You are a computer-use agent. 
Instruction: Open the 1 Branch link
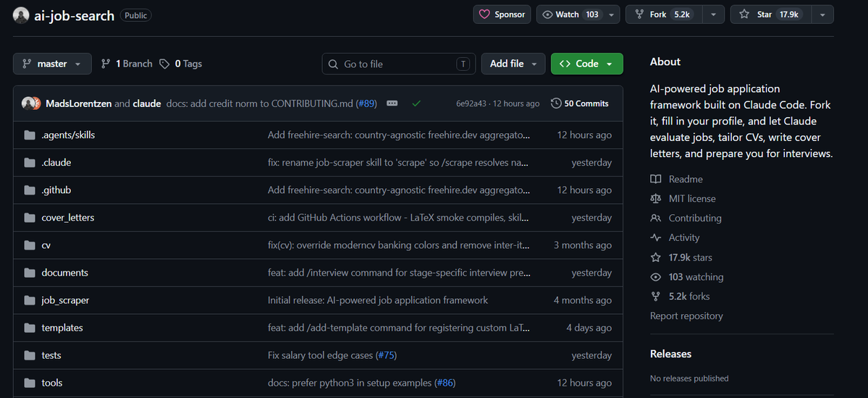coord(127,64)
